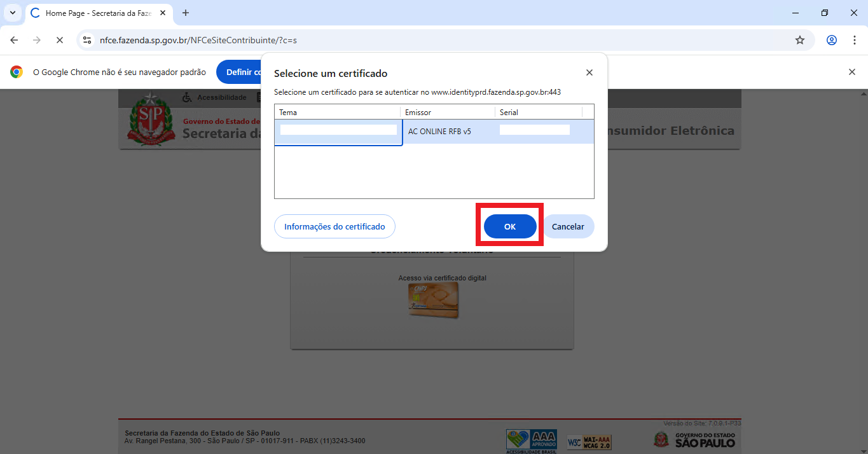Sort by the Tema column header

pos(337,113)
